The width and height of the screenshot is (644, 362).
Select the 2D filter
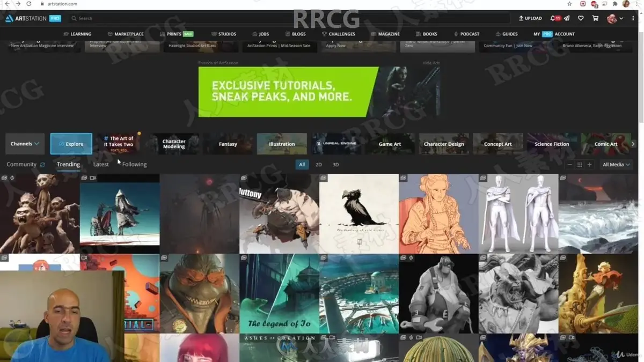[319, 165]
